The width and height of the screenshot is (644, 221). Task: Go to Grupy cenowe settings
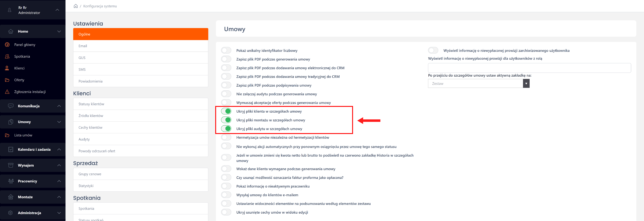point(140,174)
